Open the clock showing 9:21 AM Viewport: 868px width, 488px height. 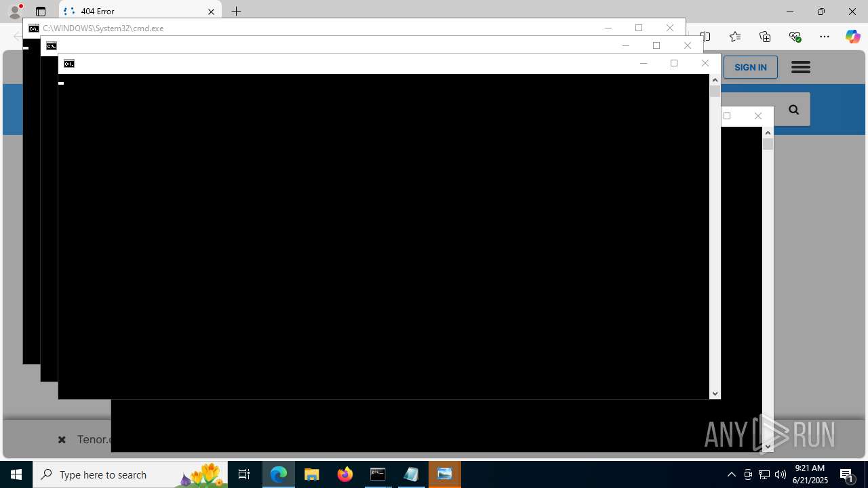[811, 474]
